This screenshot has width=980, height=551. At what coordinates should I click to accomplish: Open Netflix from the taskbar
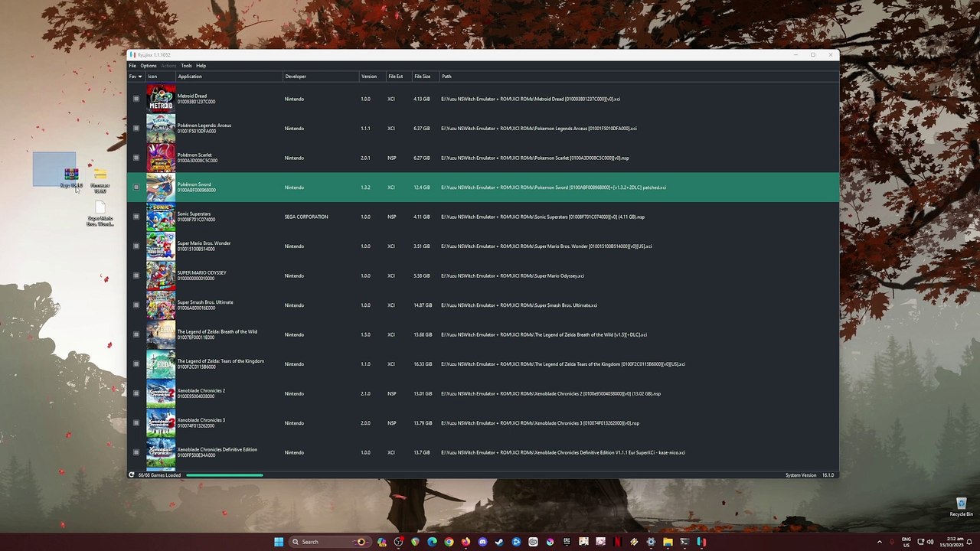click(617, 542)
